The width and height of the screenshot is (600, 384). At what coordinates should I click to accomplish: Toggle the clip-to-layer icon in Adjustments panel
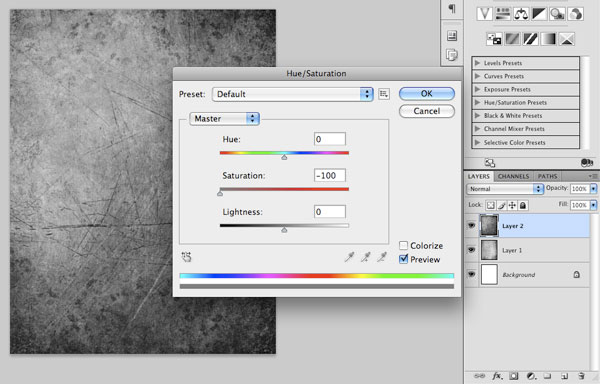tap(587, 163)
